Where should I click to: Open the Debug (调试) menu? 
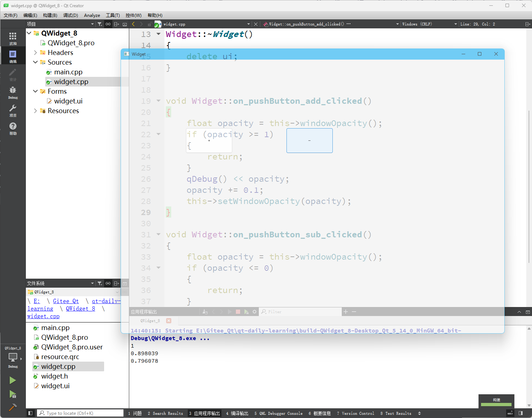[70, 15]
